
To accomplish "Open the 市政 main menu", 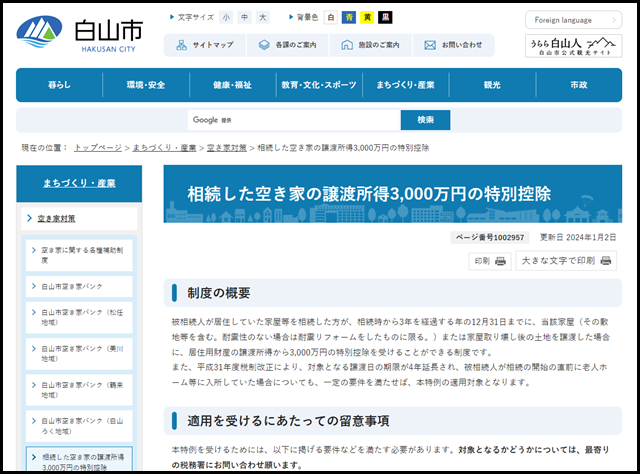I will 579,85.
